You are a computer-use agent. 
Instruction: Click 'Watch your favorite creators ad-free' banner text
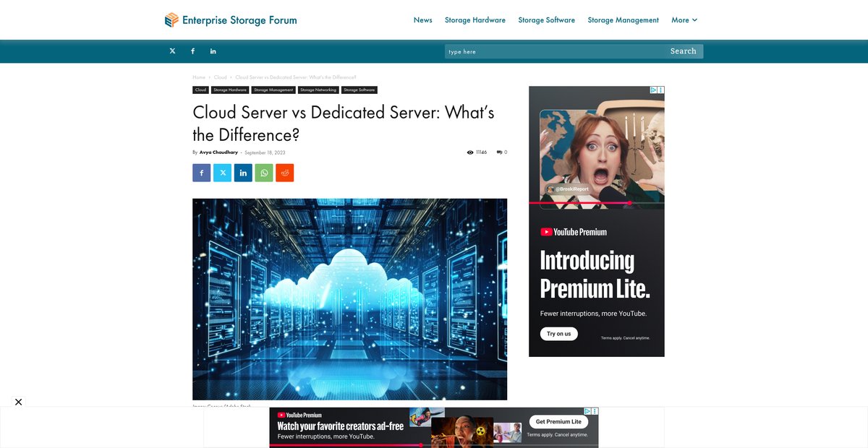(341, 426)
